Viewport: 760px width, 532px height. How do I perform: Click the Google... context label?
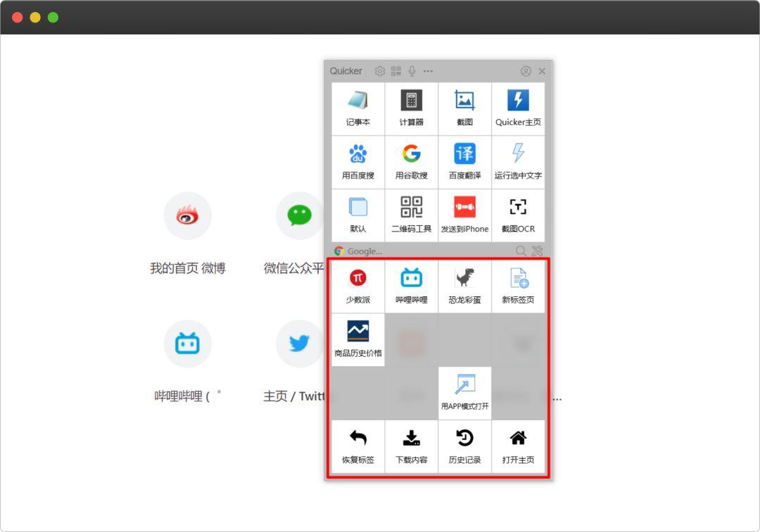365,251
